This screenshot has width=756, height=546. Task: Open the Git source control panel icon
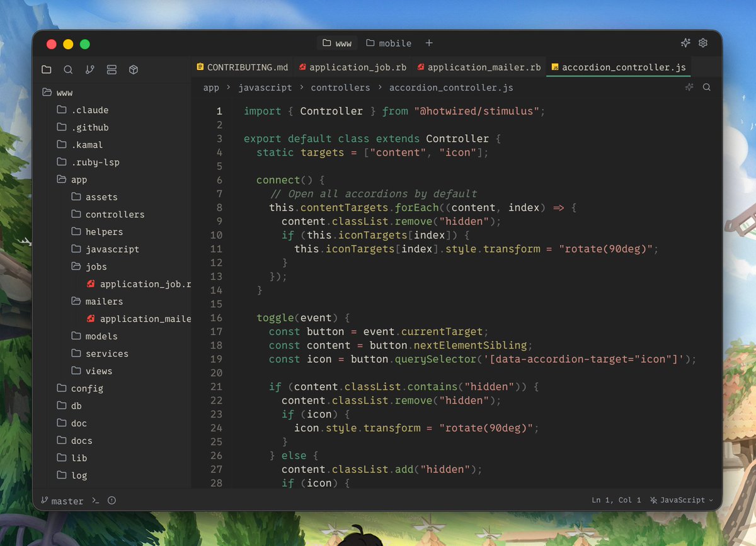coord(89,69)
